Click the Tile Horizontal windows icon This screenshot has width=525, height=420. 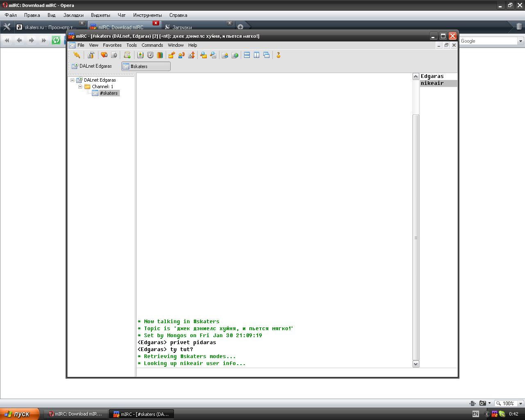pyautogui.click(x=247, y=55)
